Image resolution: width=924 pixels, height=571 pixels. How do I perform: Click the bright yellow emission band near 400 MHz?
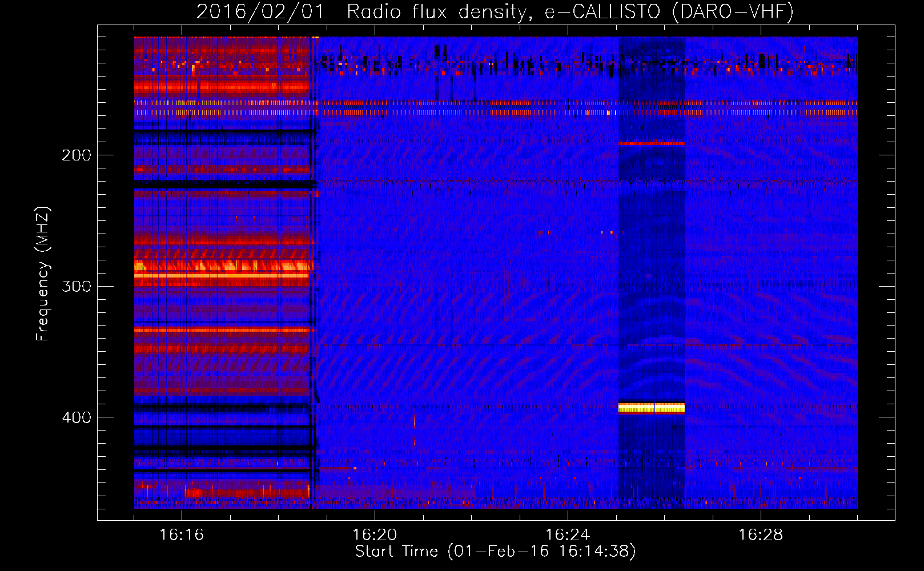(652, 408)
